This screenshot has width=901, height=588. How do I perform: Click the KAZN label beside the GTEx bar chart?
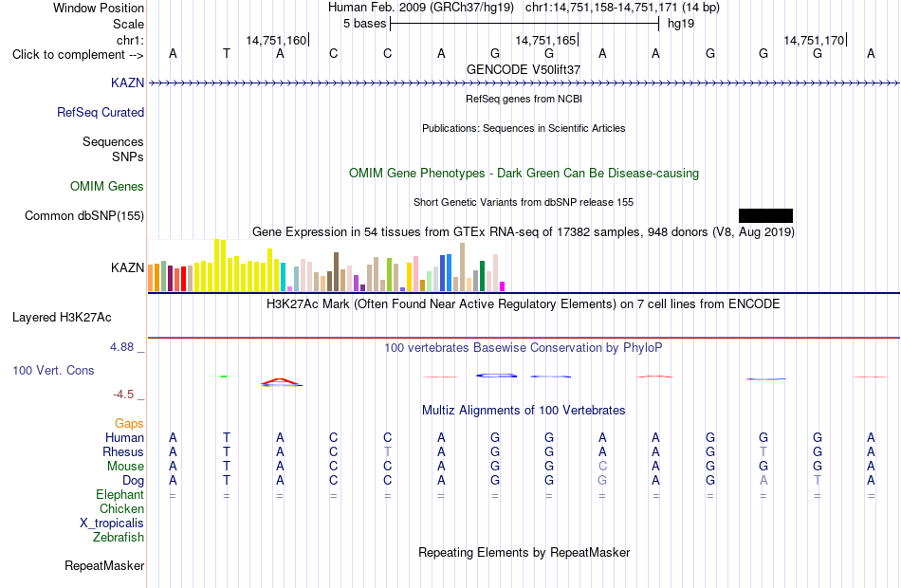[128, 267]
